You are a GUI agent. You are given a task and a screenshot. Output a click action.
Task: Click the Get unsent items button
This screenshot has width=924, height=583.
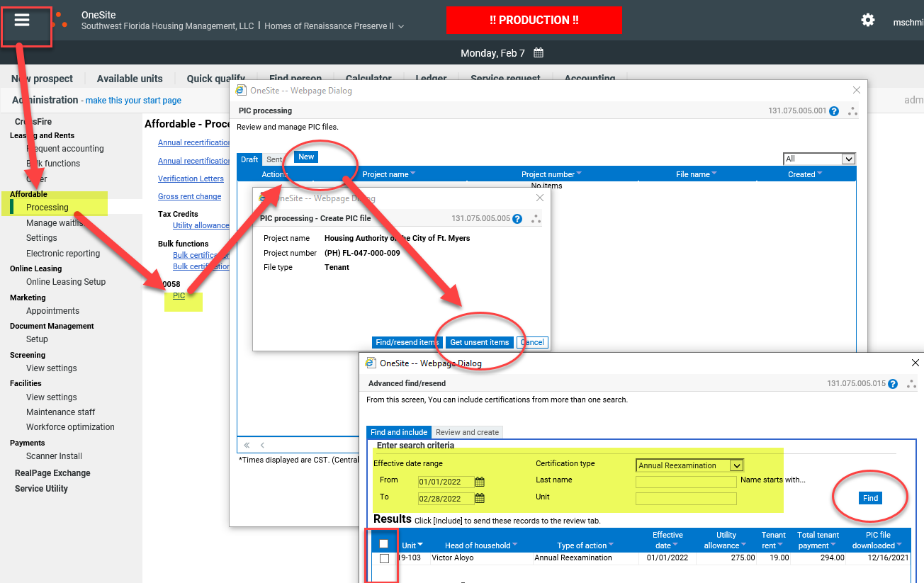[480, 342]
